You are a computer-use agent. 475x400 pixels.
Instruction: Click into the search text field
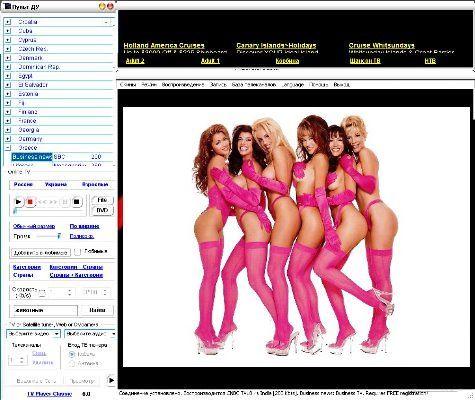click(45, 310)
